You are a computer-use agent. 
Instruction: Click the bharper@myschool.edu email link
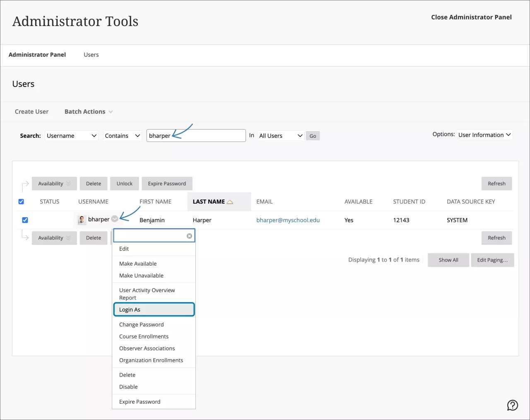pos(288,220)
